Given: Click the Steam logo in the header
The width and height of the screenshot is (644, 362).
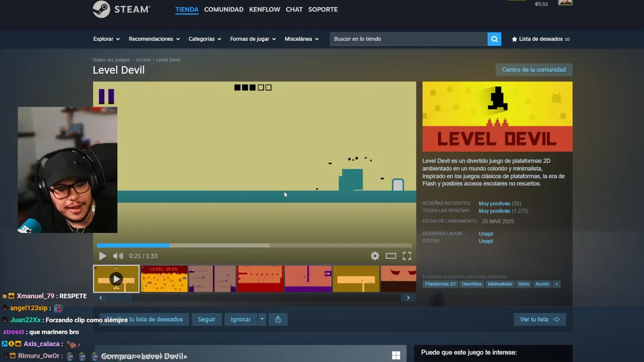Looking at the screenshot, I should [x=121, y=9].
